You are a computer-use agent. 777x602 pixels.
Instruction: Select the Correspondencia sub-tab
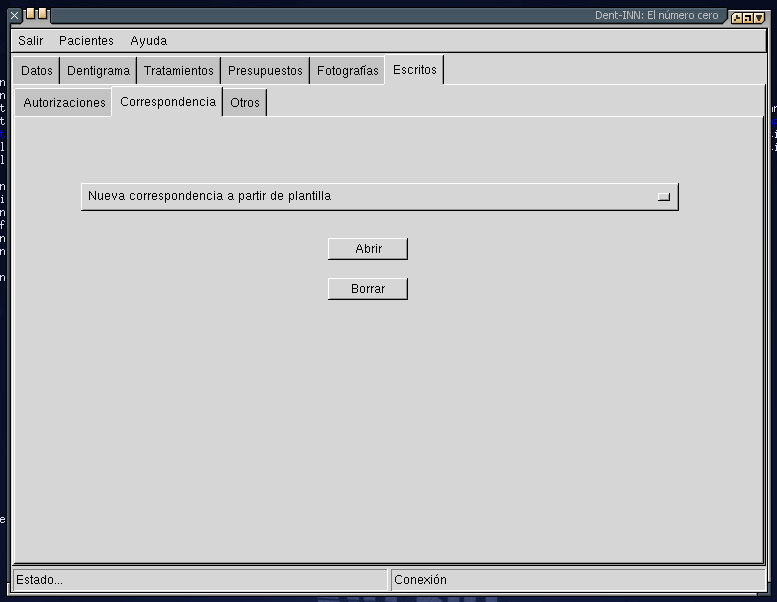(x=167, y=102)
